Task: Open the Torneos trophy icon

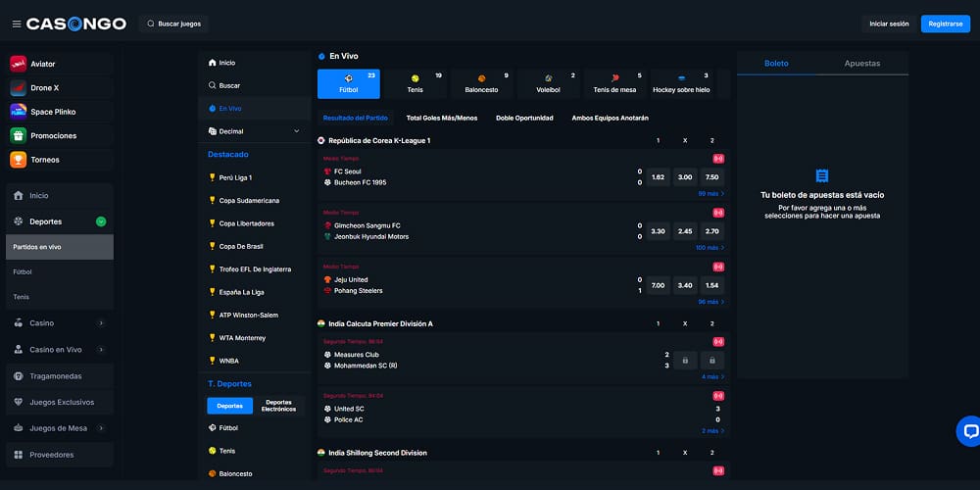Action: 18,160
